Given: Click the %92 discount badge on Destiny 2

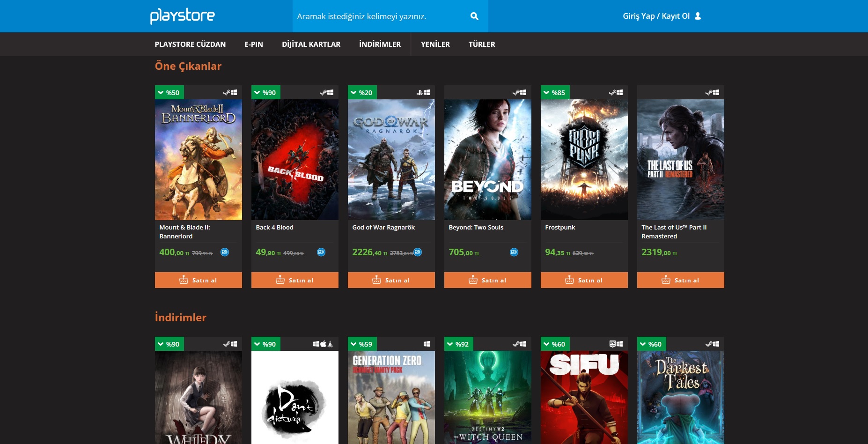Looking at the screenshot, I should 459,344.
